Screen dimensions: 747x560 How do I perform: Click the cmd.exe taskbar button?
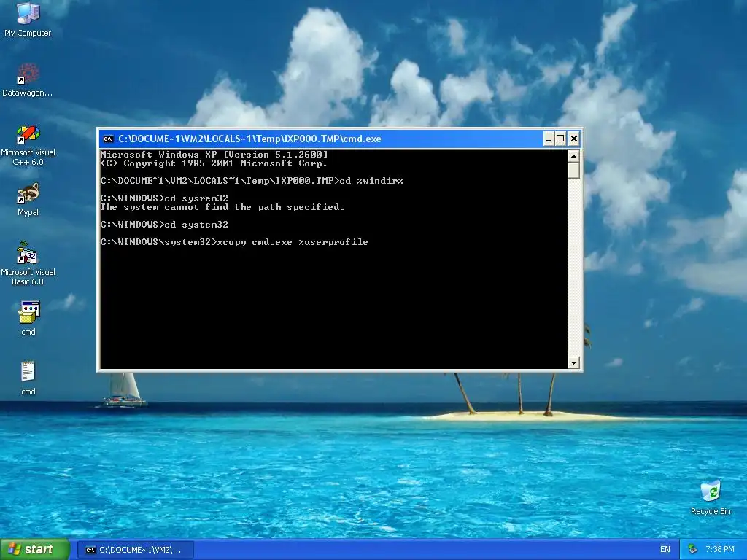(x=135, y=550)
